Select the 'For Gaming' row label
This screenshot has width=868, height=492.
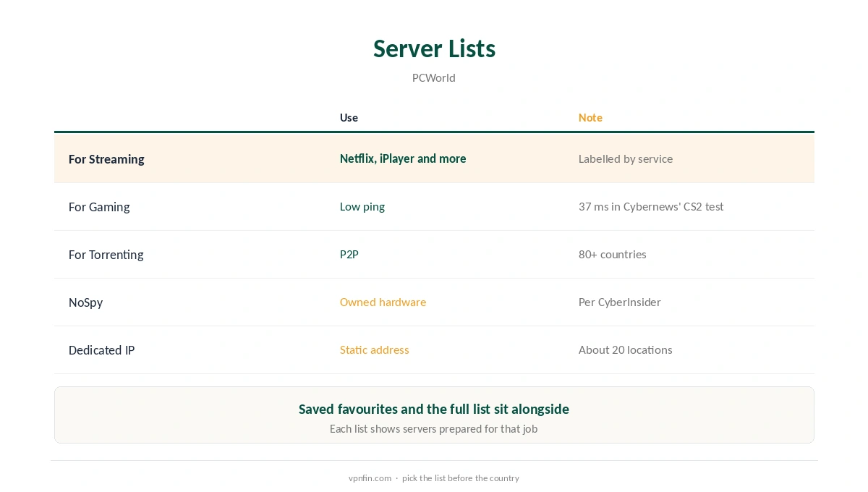[99, 207]
